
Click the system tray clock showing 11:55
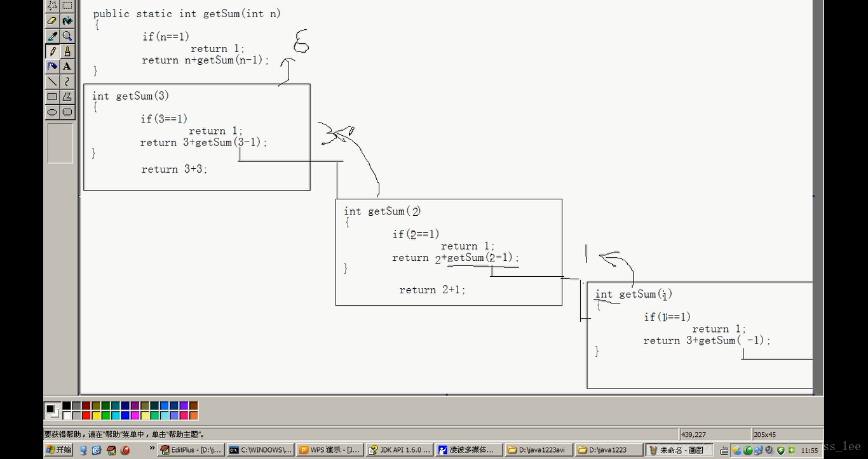point(810,450)
